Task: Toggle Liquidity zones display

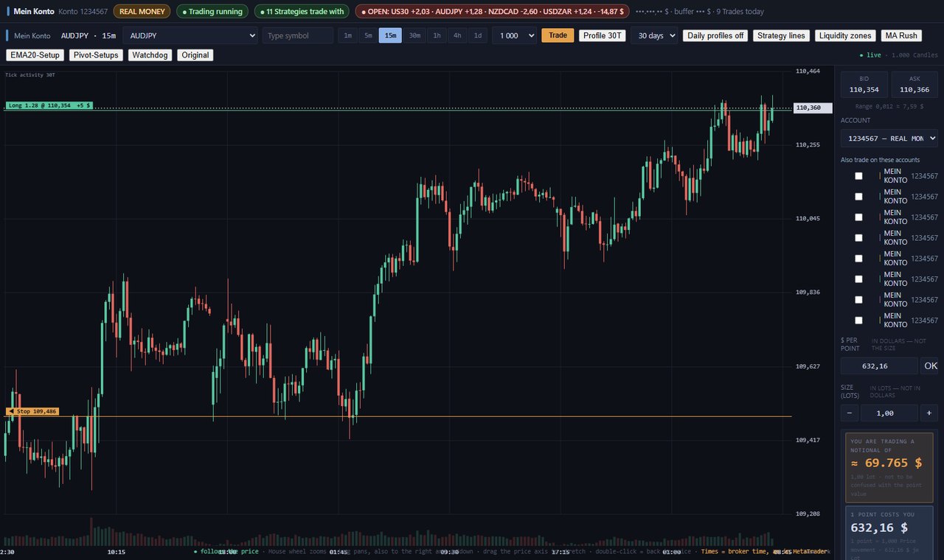Action: 845,35
